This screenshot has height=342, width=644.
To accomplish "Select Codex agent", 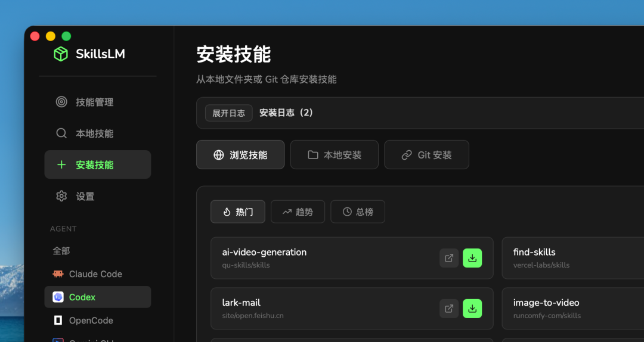I will tap(98, 297).
